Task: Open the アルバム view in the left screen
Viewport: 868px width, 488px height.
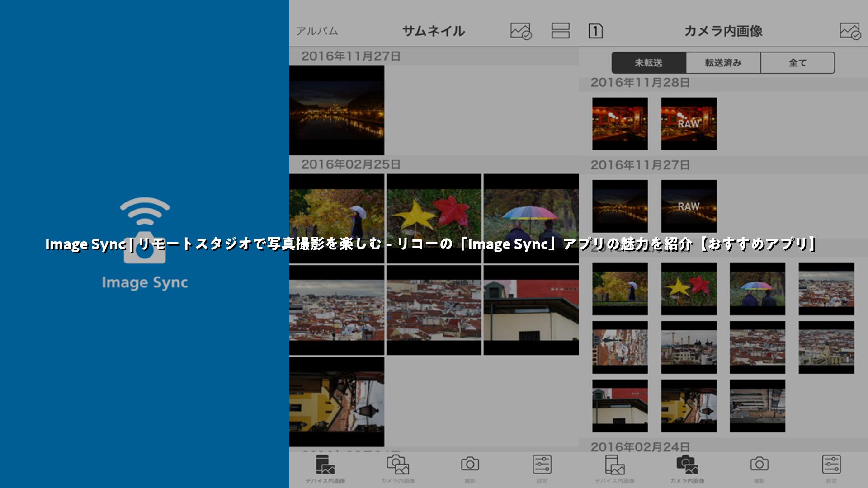Action: coord(317,31)
